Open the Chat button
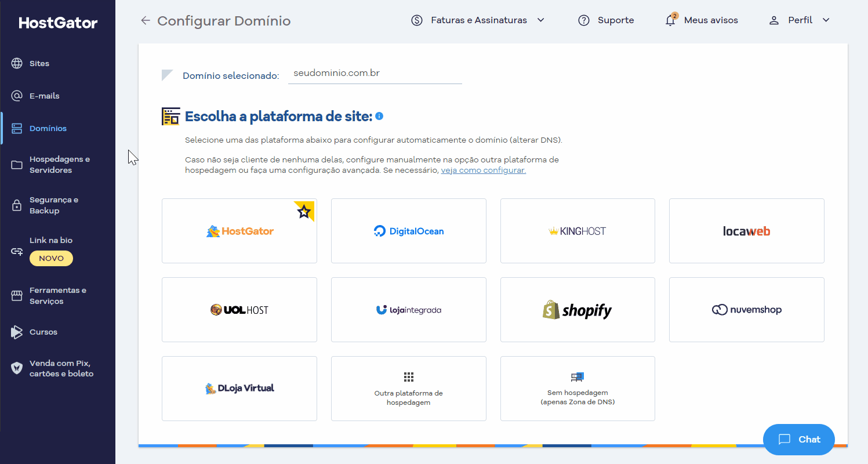 click(x=799, y=440)
